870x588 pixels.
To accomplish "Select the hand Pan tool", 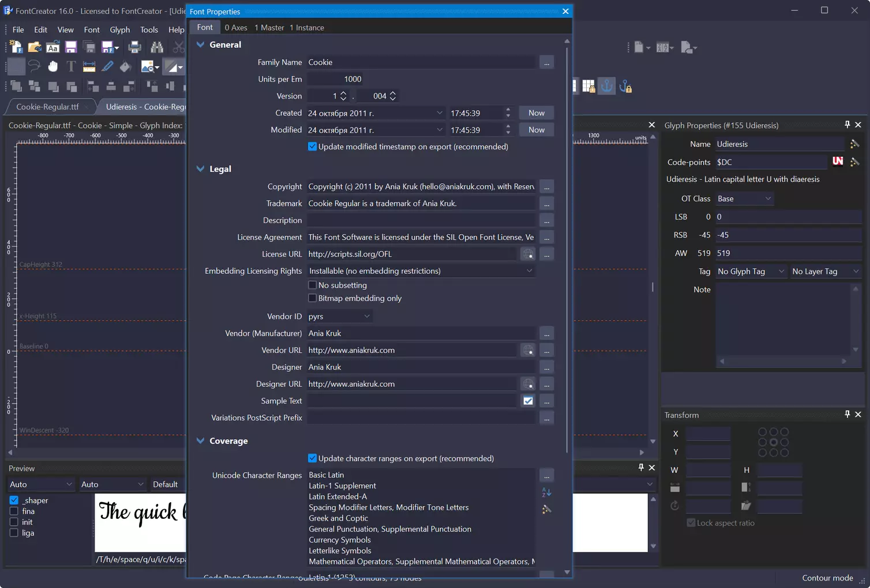I will 52,66.
